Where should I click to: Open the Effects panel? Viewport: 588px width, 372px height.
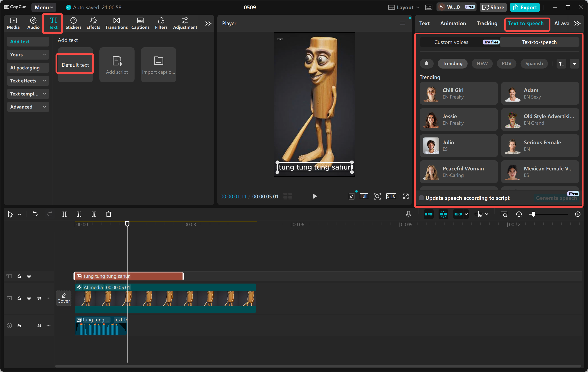93,23
